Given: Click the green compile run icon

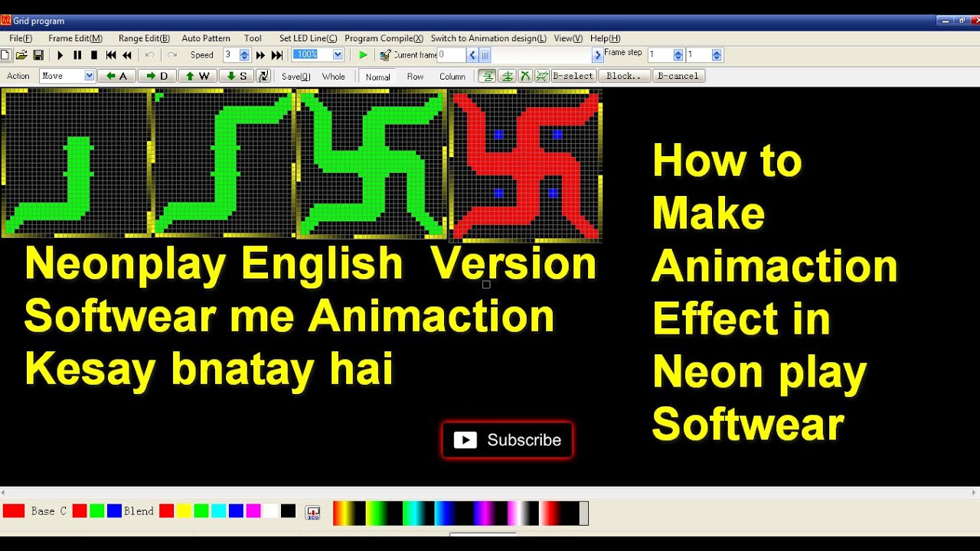Looking at the screenshot, I should [363, 55].
